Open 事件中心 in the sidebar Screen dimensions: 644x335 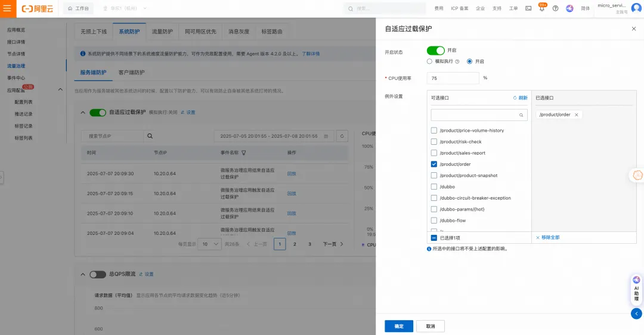click(x=16, y=78)
